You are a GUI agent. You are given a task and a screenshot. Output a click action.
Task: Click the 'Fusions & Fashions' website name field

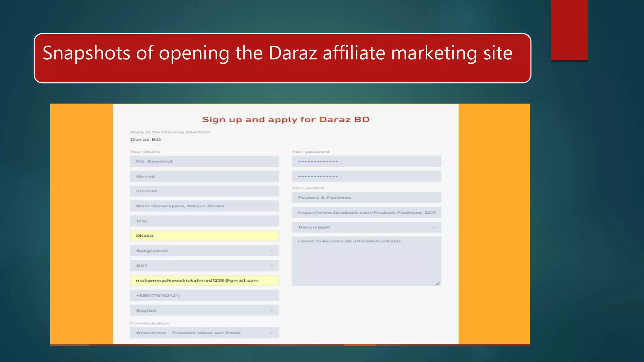point(366,197)
